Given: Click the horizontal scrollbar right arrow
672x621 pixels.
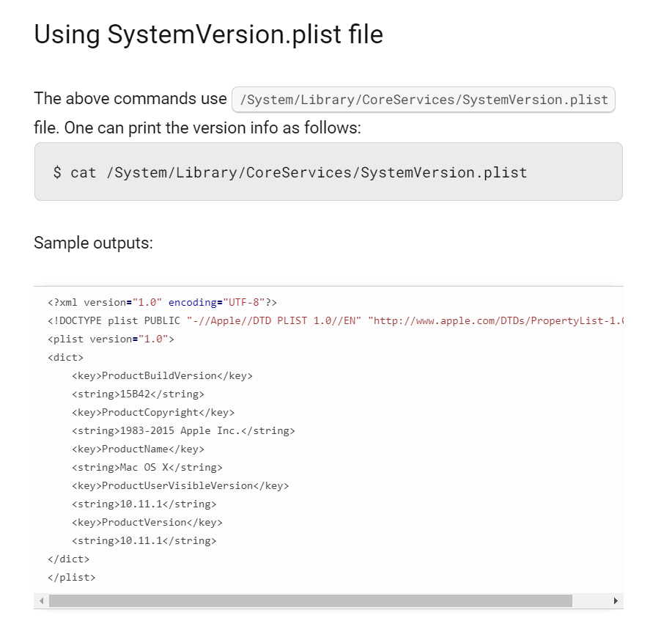Looking at the screenshot, I should click(616, 601).
